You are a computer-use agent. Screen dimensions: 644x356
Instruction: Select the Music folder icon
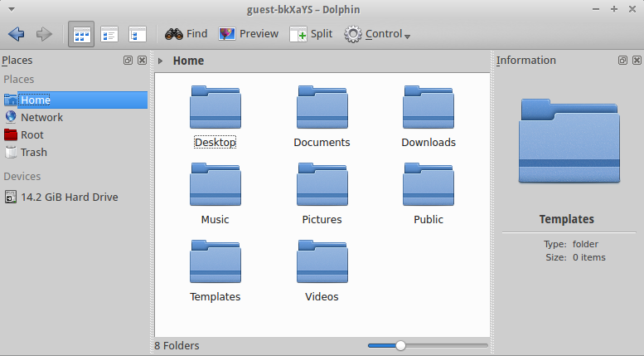click(x=215, y=184)
